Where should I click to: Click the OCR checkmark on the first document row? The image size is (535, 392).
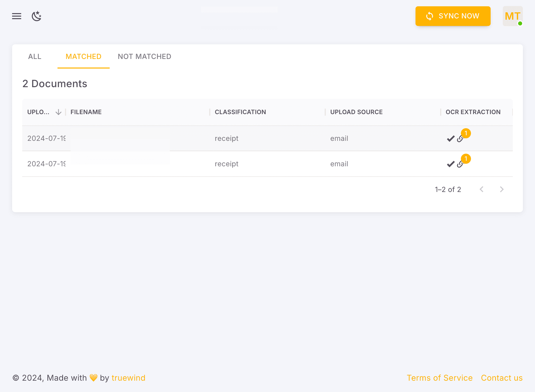tap(450, 138)
